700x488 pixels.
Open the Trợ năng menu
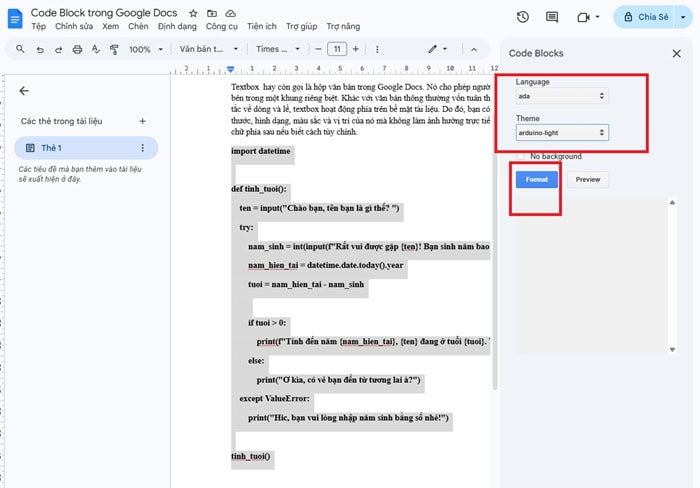point(343,26)
